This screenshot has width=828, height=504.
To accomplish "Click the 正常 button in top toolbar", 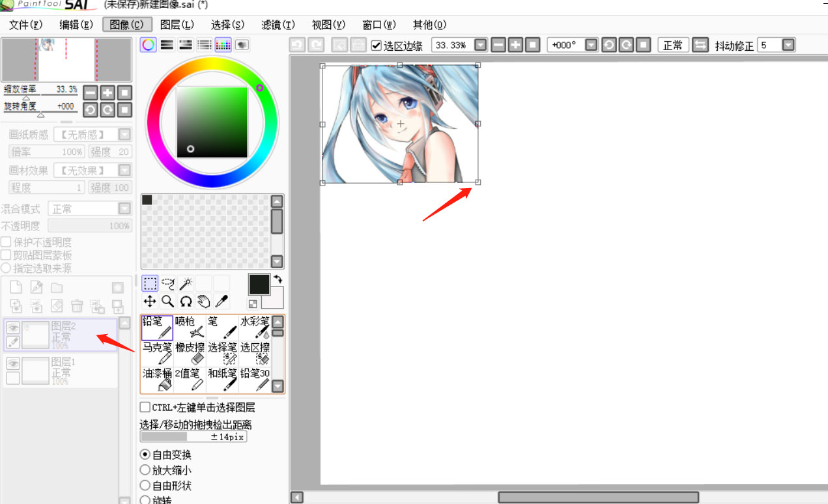I will [673, 45].
